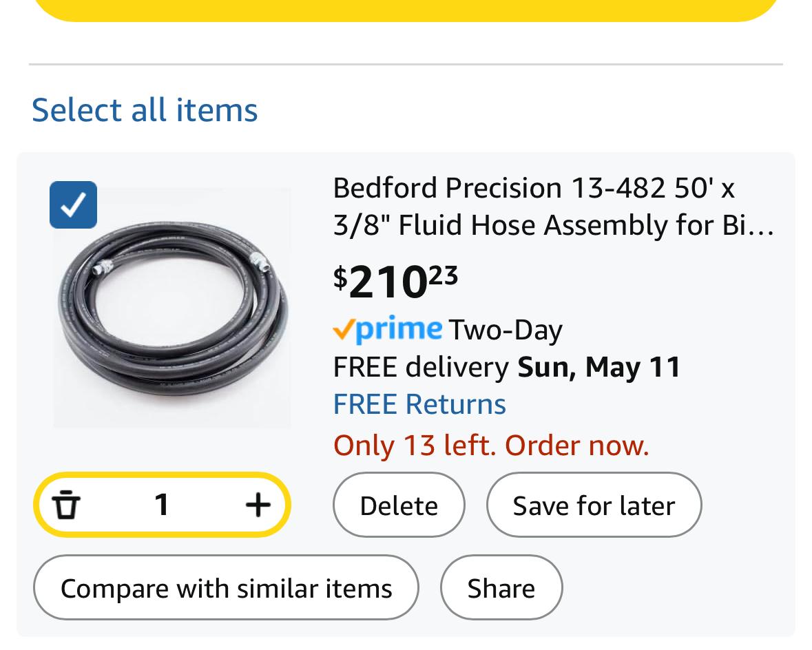Open the Bedford Precision 13-482 title line
Image resolution: width=812 pixels, height=650 pixels.
[x=534, y=188]
